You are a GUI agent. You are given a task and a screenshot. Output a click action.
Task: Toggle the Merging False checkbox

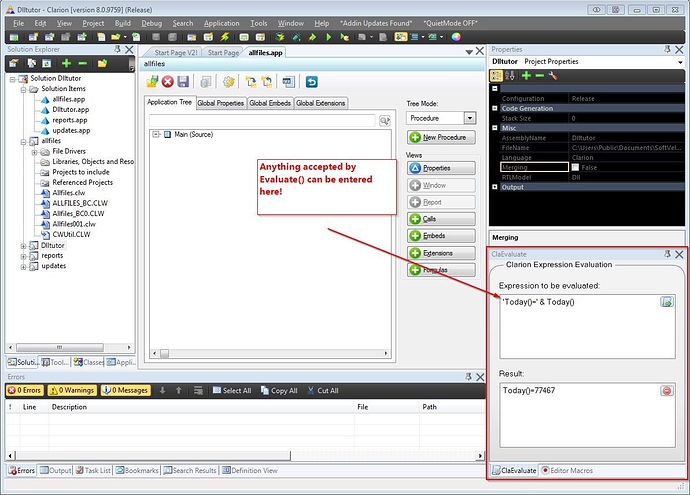[x=575, y=167]
